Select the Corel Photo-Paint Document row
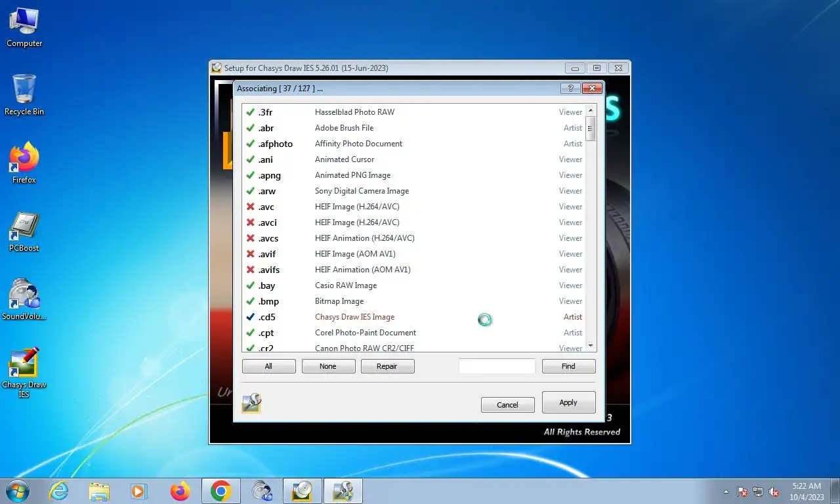This screenshot has height=504, width=840. pyautogui.click(x=413, y=333)
